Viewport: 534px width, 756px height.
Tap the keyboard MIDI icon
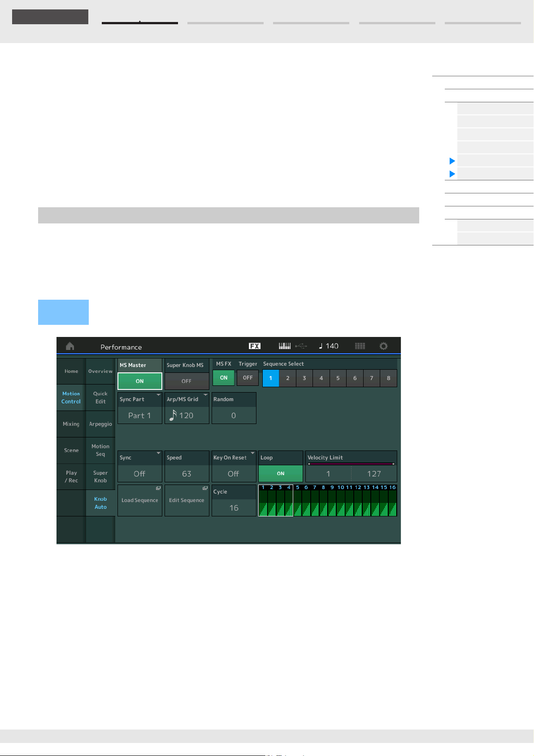pyautogui.click(x=285, y=346)
